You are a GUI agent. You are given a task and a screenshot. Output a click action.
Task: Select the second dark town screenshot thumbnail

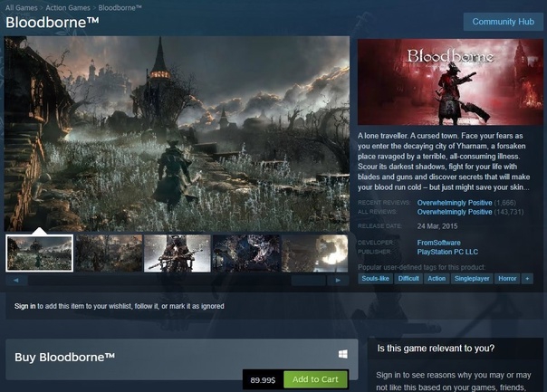click(x=109, y=253)
